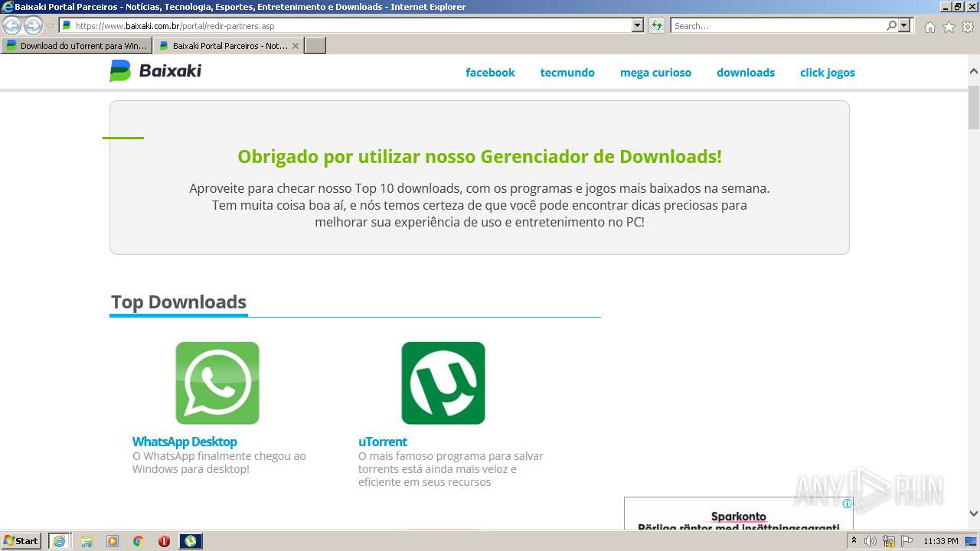This screenshot has height=551, width=980.
Task: Open the WhatsApp Desktop title link
Action: click(x=185, y=442)
